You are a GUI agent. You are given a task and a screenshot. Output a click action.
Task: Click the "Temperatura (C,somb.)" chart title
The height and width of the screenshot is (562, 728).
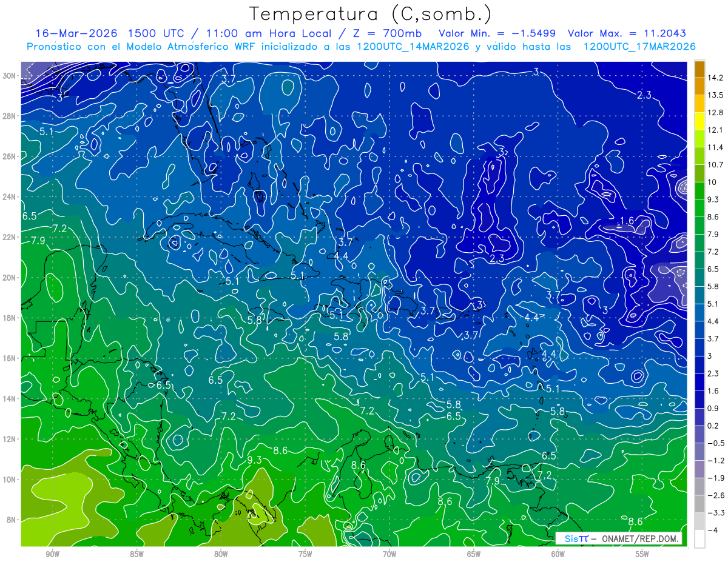[370, 14]
